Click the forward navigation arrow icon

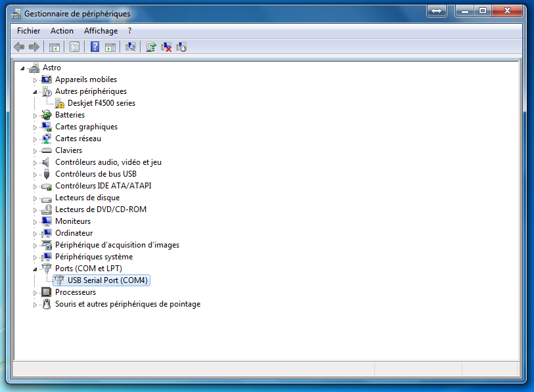pyautogui.click(x=34, y=47)
